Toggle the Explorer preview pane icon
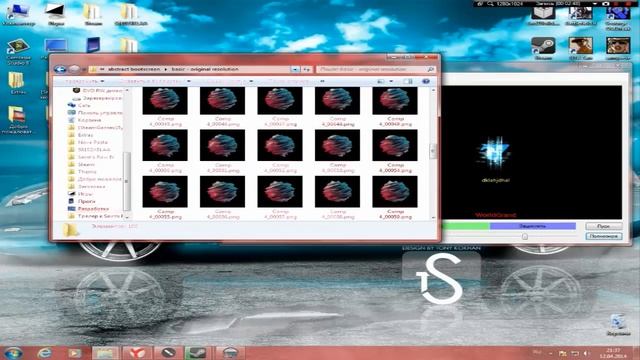Image resolution: width=640 pixels, height=360 pixels. pos(408,81)
